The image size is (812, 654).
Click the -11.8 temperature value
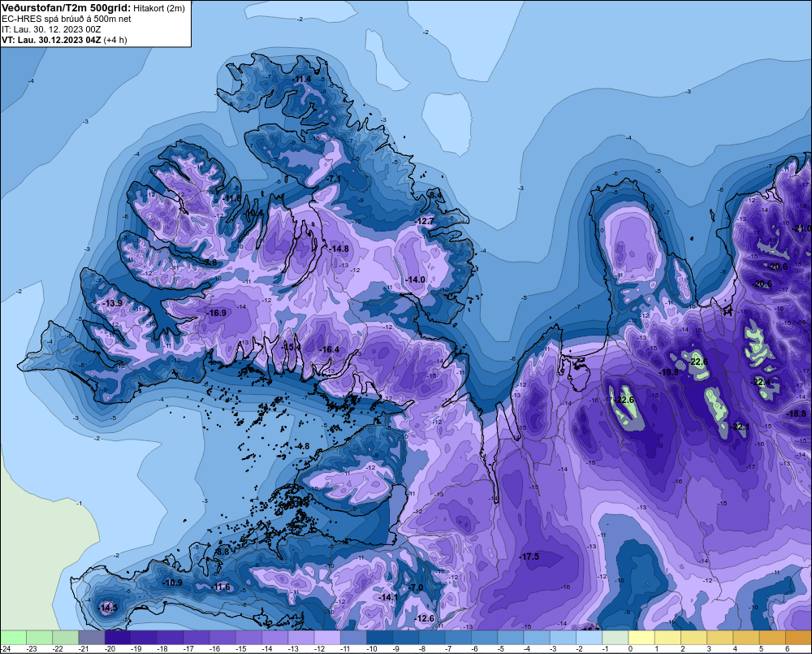click(232, 198)
